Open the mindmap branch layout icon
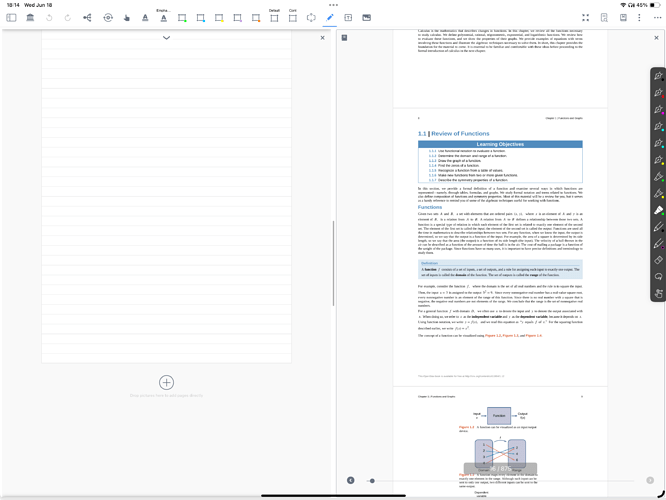 click(87, 17)
